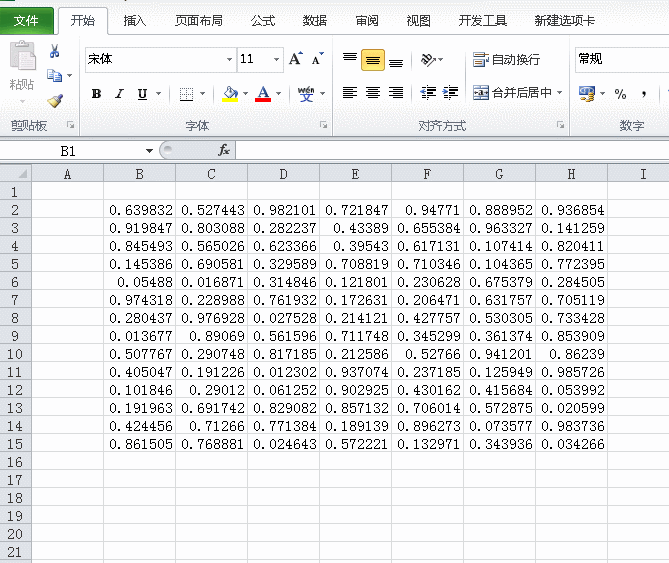
Task: Apply cell borders icon
Action: click(x=186, y=93)
